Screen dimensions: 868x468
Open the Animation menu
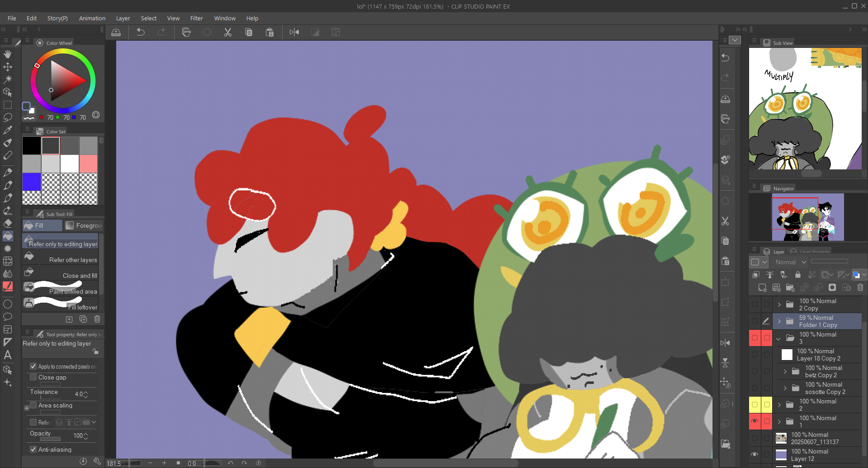click(x=92, y=18)
